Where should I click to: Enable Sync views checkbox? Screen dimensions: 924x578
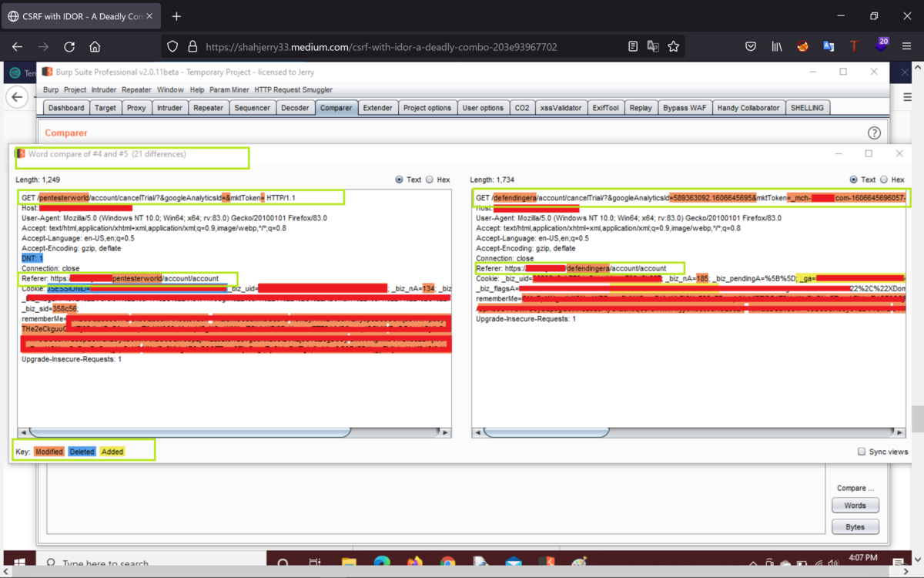(x=862, y=452)
